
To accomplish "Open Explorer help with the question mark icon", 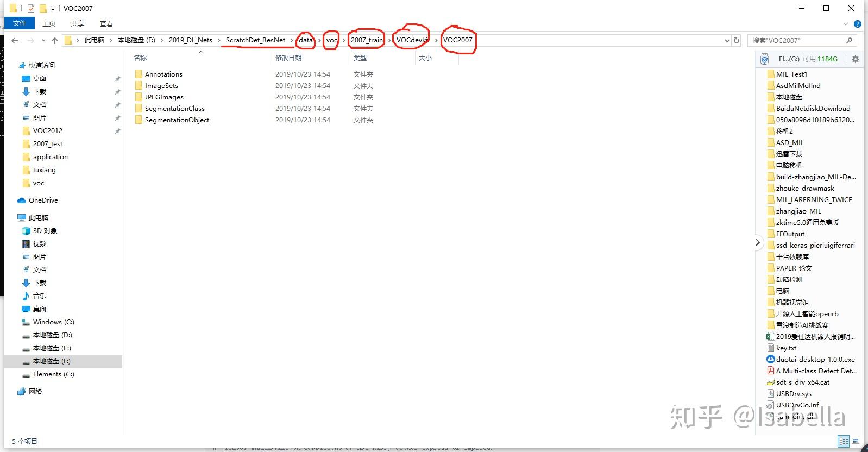I will pyautogui.click(x=858, y=24).
